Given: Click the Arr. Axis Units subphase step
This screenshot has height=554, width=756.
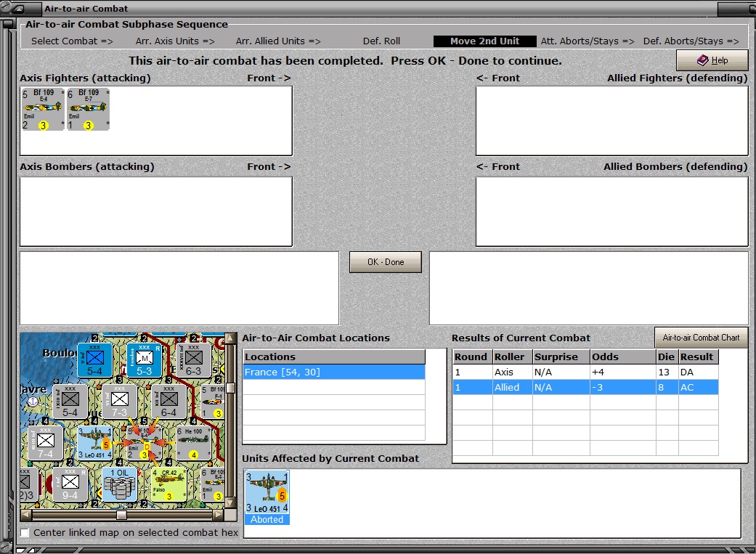Looking at the screenshot, I should coord(175,41).
